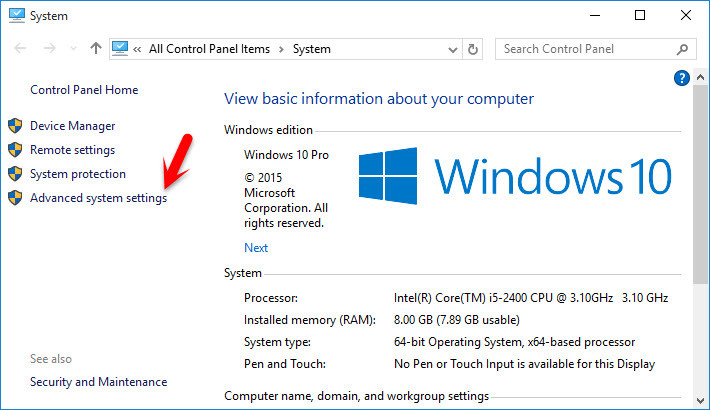This screenshot has width=710, height=410.
Task: Click the shield icon beside Device Manager
Action: click(x=15, y=125)
